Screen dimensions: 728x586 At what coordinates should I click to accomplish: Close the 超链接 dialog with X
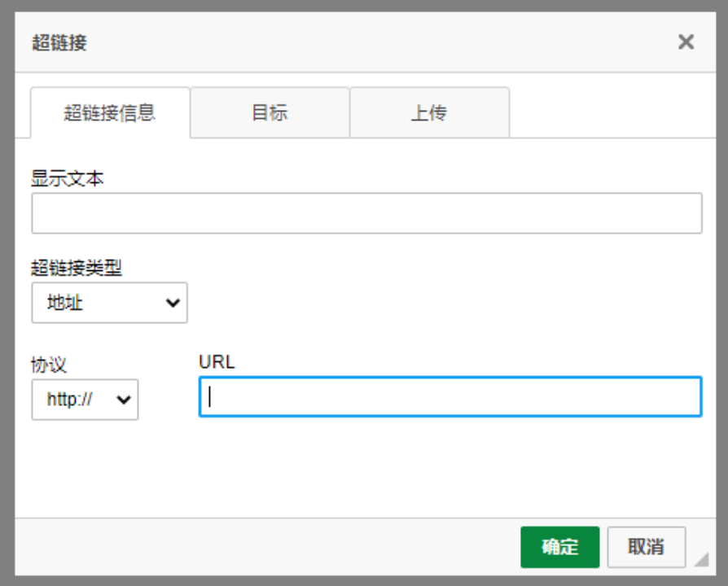point(686,42)
